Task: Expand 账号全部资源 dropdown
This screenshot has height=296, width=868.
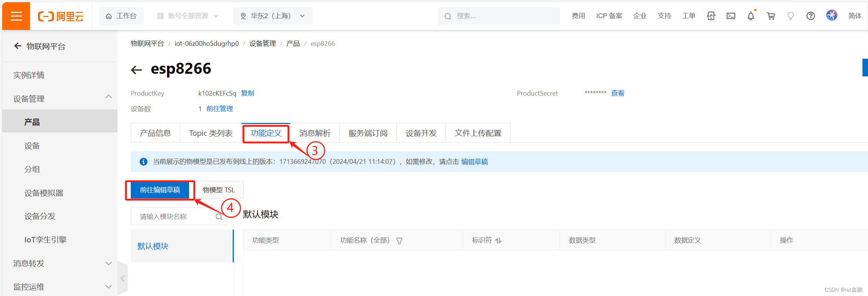Action: pyautogui.click(x=188, y=16)
